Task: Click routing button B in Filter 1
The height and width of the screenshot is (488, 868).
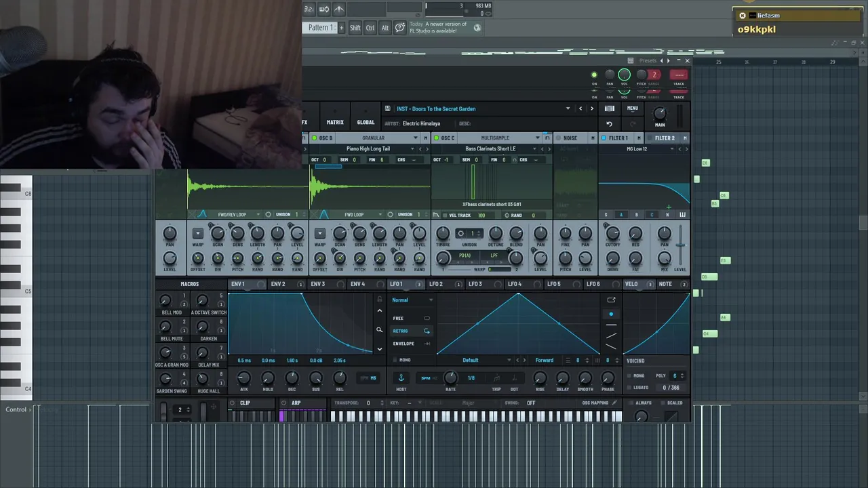Action: pos(636,215)
